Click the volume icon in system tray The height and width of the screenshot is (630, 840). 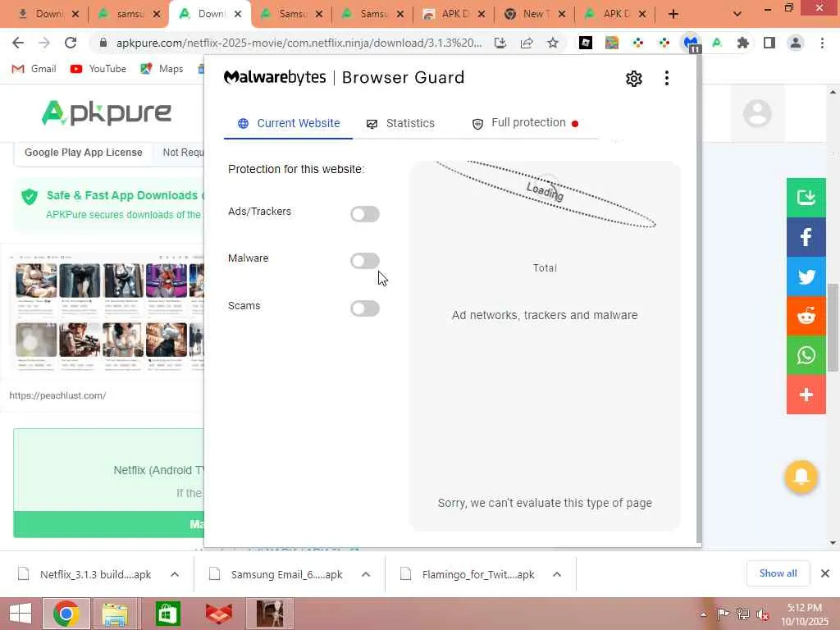click(763, 614)
